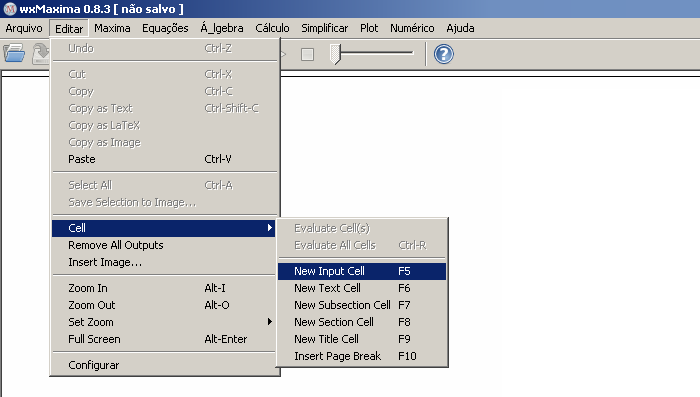Select Insert Page Break
This screenshot has height=397, width=700.
point(362,356)
